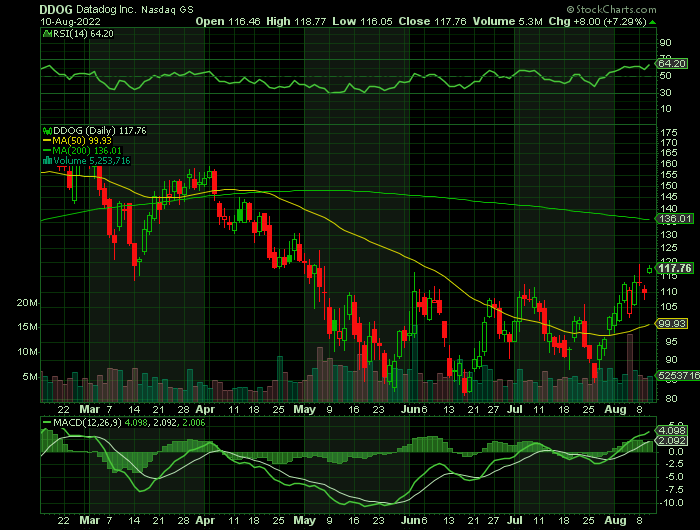Click the DDOG (Daily) 117.76 legend entry
The height and width of the screenshot is (530, 700).
(x=100, y=131)
